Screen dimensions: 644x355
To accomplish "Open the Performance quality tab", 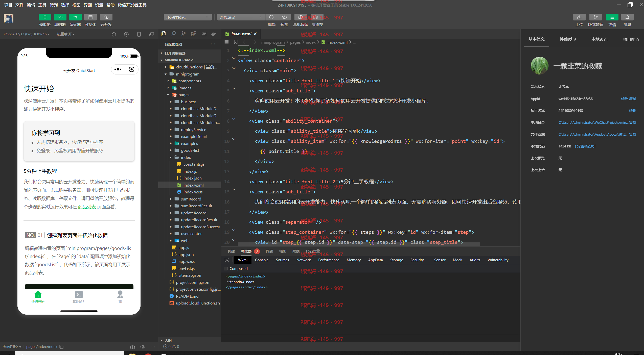I will tap(568, 39).
